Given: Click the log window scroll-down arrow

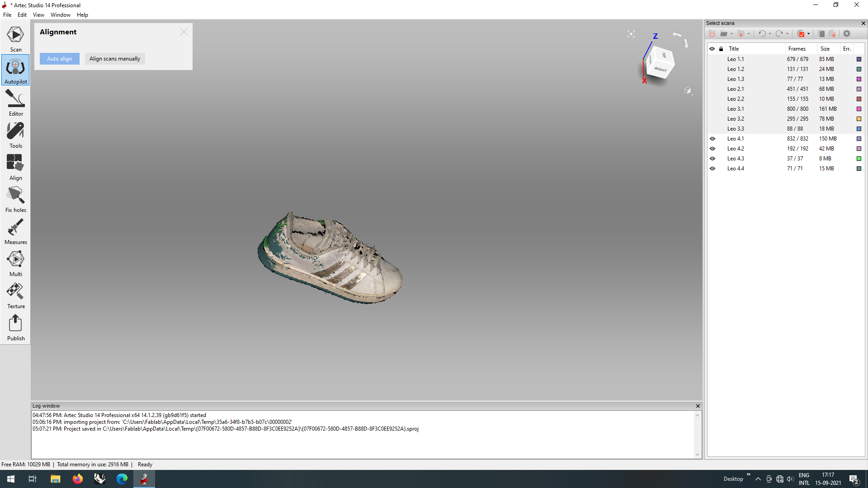Looking at the screenshot, I should (x=698, y=455).
